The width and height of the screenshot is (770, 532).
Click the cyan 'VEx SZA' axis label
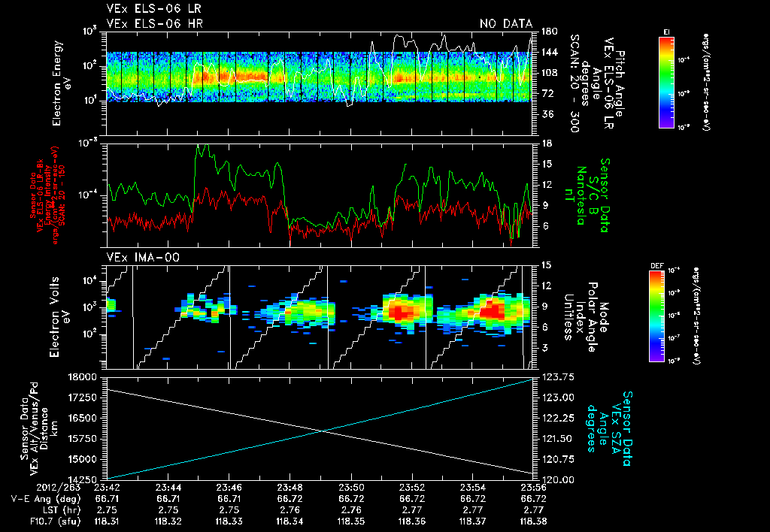coord(615,428)
